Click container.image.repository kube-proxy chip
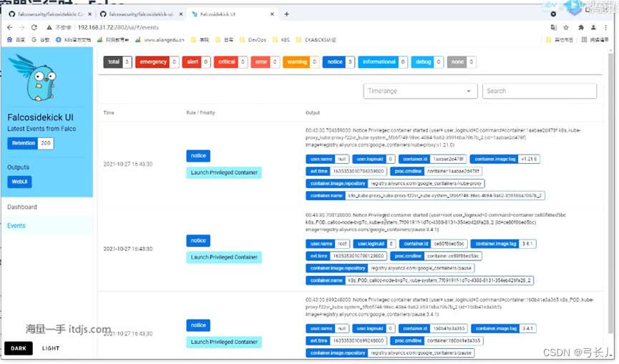 coord(395,183)
